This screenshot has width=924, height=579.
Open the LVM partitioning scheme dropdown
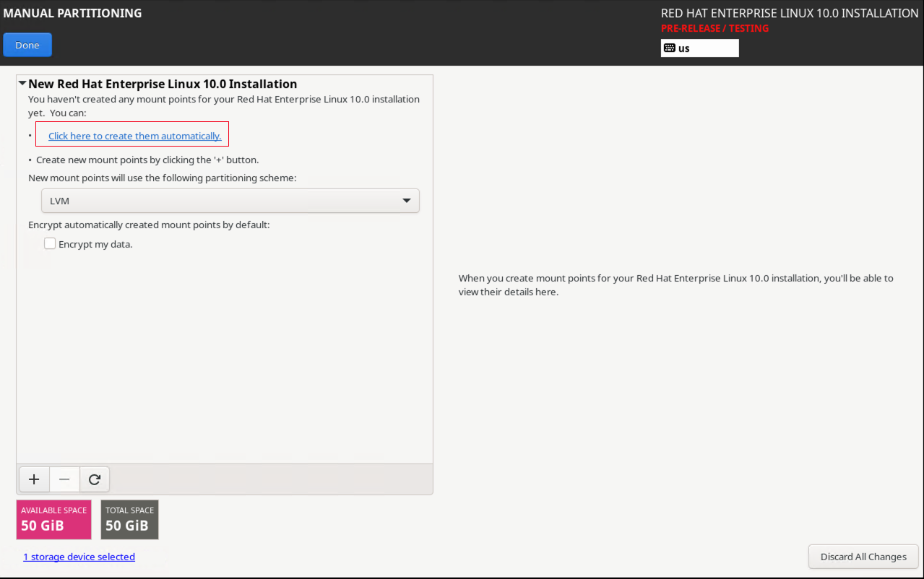(x=230, y=201)
